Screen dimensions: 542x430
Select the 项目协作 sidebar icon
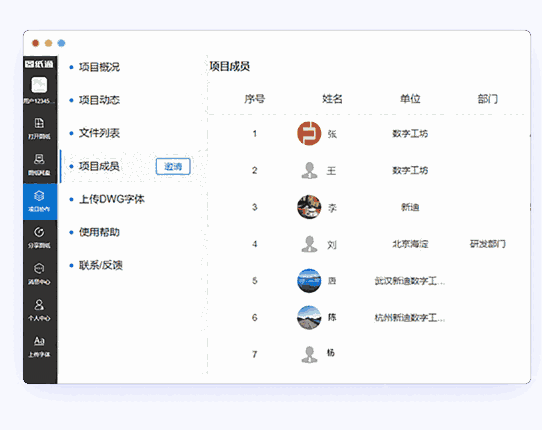point(39,201)
